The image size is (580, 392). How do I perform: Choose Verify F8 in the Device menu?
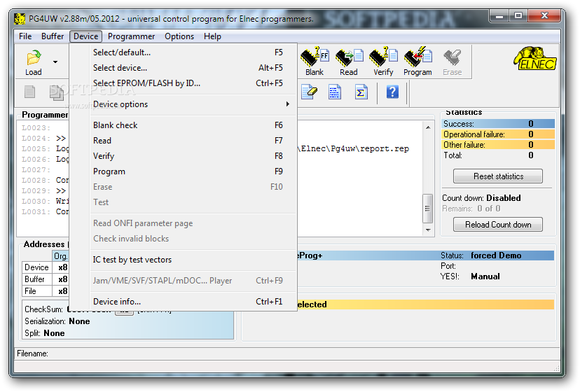184,156
